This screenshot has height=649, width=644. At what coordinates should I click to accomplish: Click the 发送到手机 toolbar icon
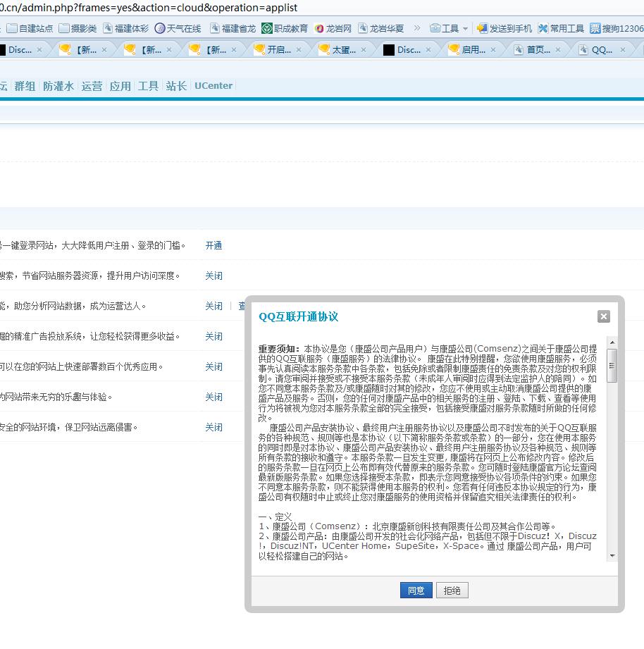[504, 29]
